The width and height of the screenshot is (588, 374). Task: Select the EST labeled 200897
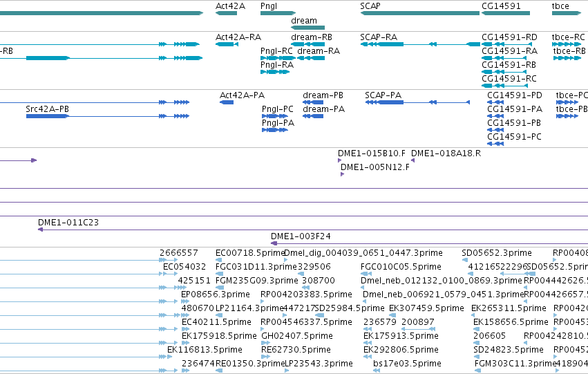418,322
